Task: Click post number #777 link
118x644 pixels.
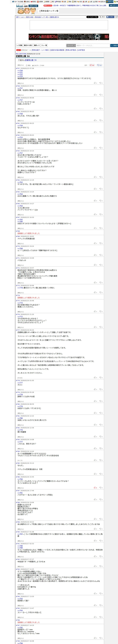Action: point(18,330)
